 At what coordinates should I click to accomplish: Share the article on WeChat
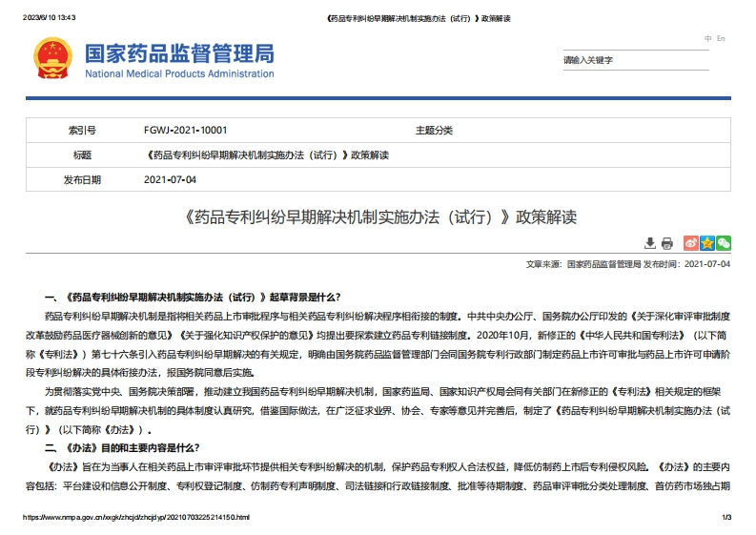pos(724,243)
